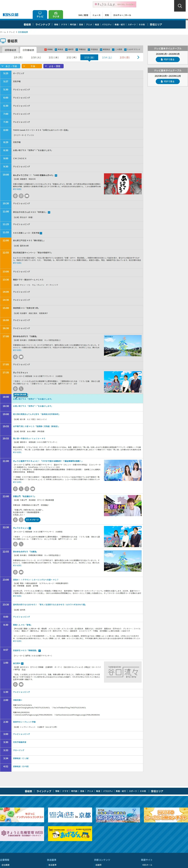Click the KBS京都 logo
Screen dimensions: 188x868
tap(10, 14)
